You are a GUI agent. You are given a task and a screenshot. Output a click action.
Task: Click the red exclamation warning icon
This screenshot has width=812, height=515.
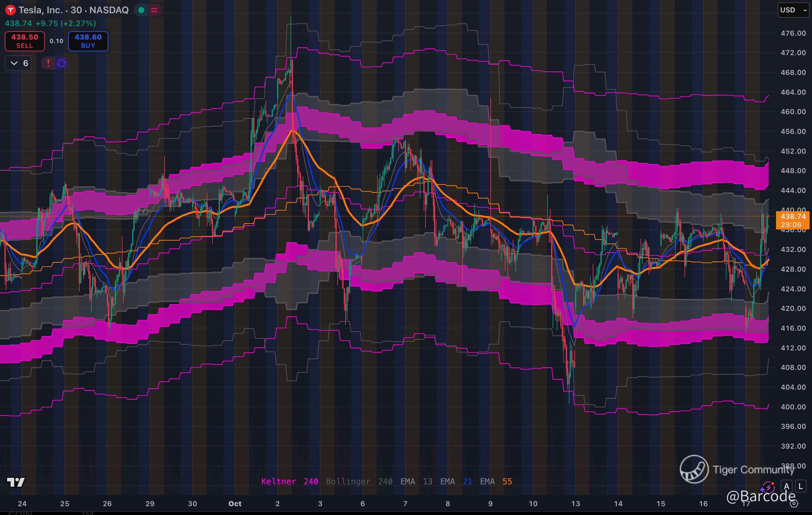[x=48, y=63]
